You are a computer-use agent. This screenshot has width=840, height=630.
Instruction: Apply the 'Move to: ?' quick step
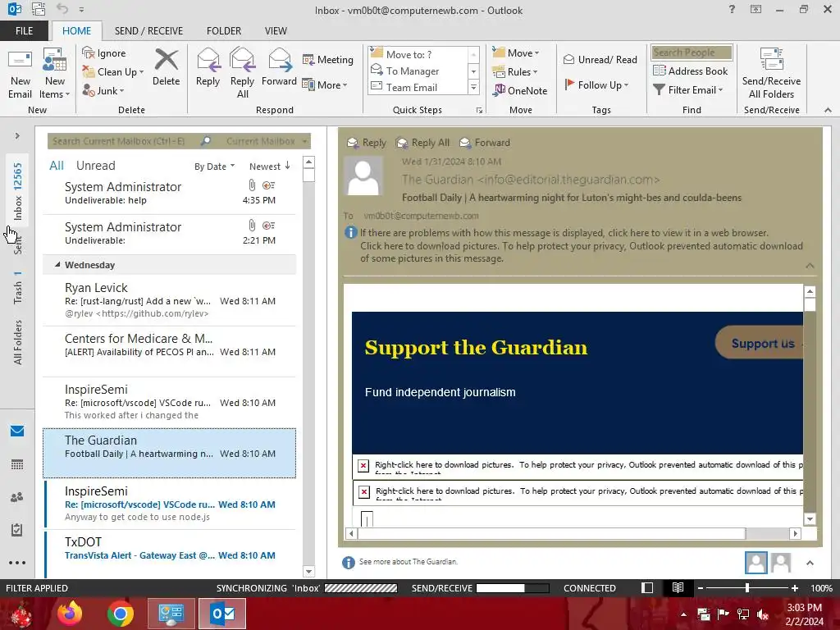coord(418,54)
